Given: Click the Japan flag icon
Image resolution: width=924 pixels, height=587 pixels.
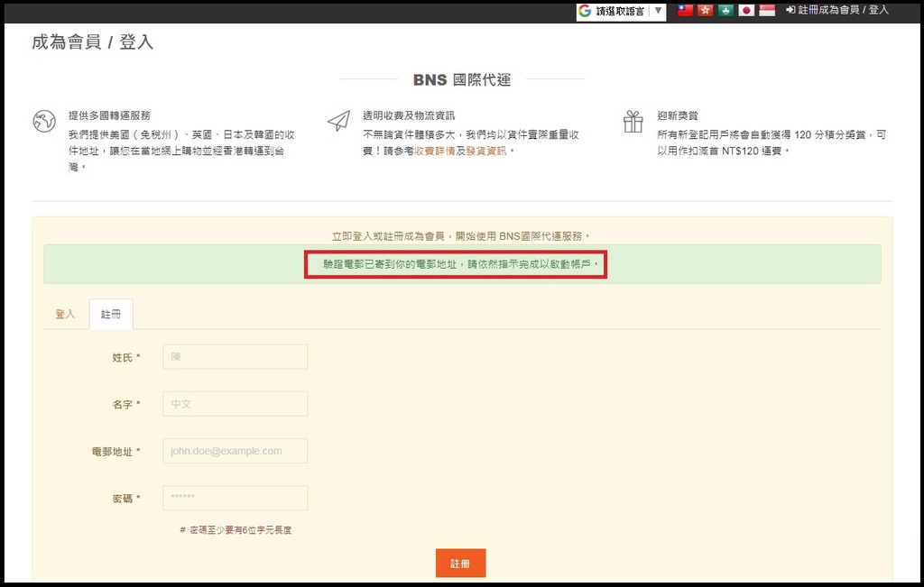Looking at the screenshot, I should pos(746,11).
